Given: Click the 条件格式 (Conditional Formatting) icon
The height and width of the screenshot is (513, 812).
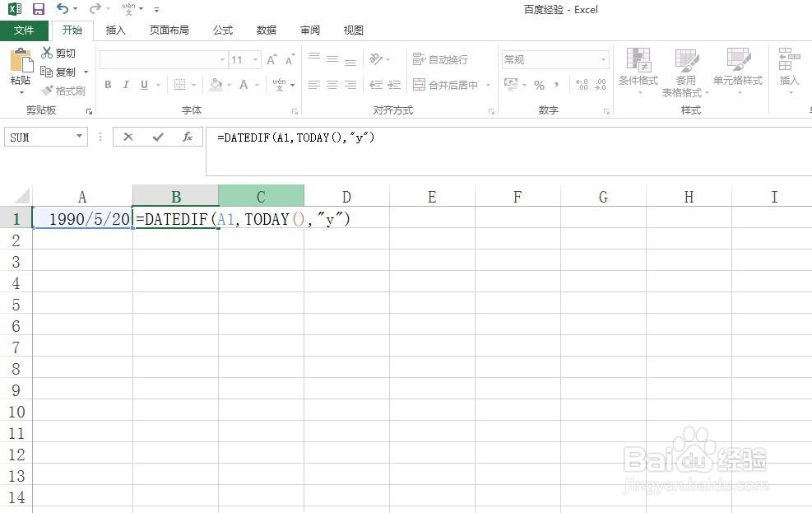Looking at the screenshot, I should tap(638, 70).
